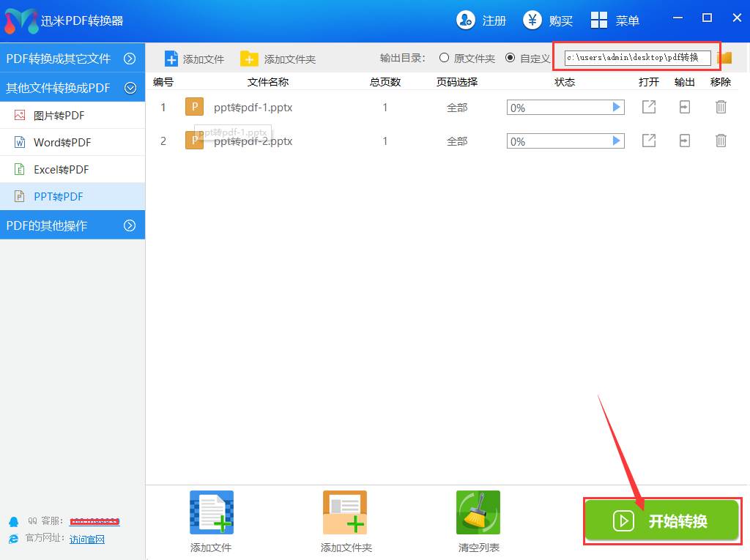Open the 访问官网 link

tap(87, 540)
